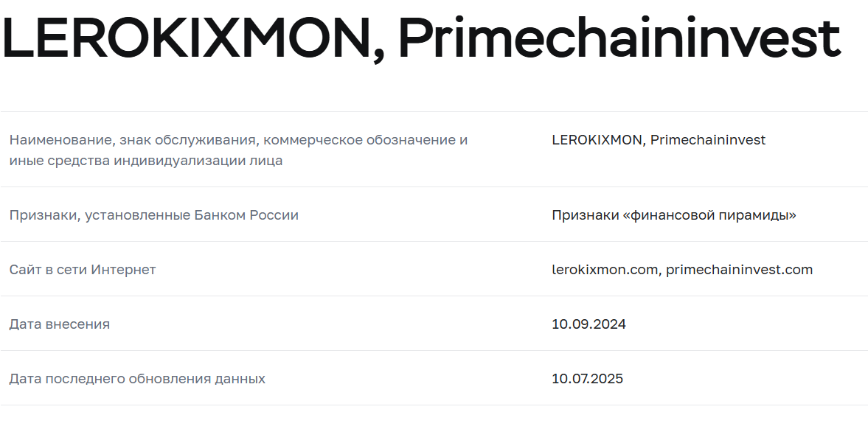Click Primechaininvest in the large page heading
The width and height of the screenshot is (868, 443).
coord(618,38)
